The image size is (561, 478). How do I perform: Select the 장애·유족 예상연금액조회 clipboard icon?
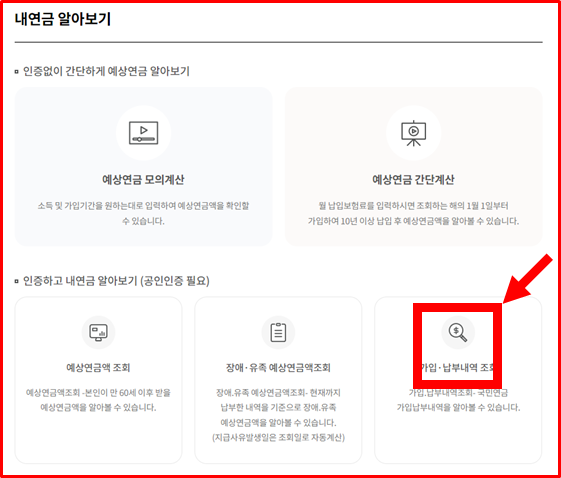coord(278,332)
